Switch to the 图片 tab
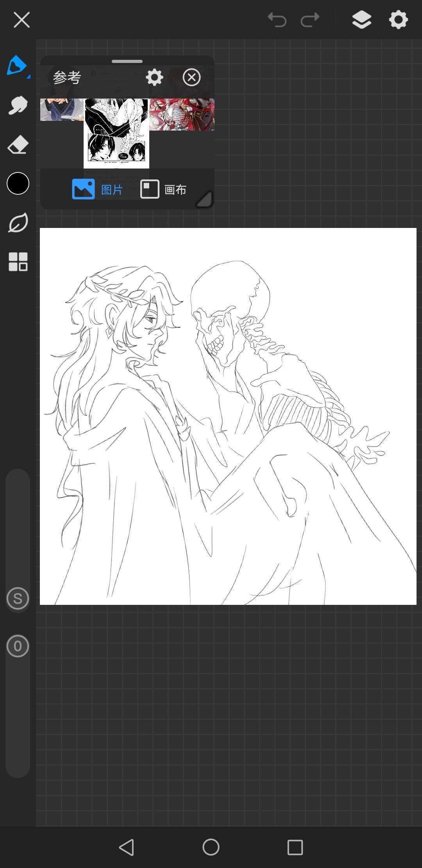Screen dimensions: 422x868 point(98,190)
